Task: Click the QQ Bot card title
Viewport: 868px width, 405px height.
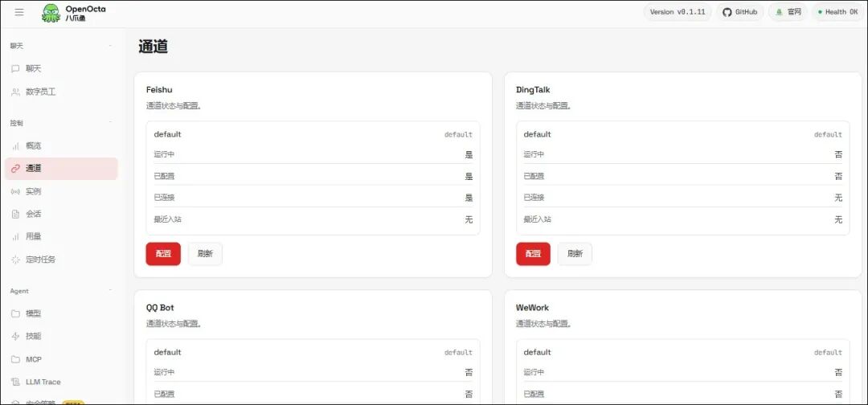Action: click(x=161, y=308)
